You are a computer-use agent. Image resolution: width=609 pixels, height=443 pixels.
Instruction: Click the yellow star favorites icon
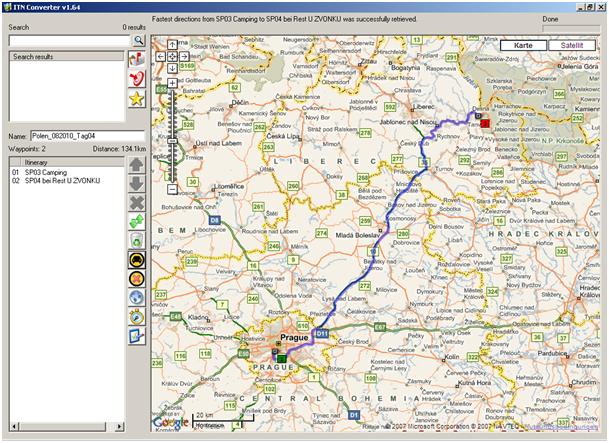[x=137, y=99]
